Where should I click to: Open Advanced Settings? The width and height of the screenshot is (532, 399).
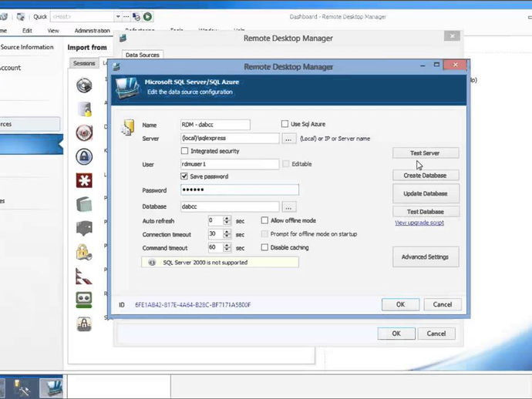pyautogui.click(x=426, y=256)
